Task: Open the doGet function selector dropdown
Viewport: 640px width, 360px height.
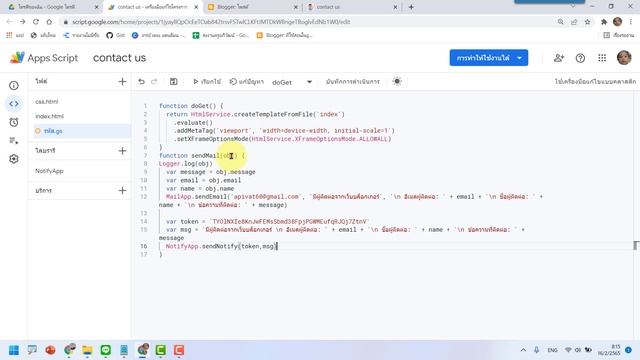Action: (292, 82)
